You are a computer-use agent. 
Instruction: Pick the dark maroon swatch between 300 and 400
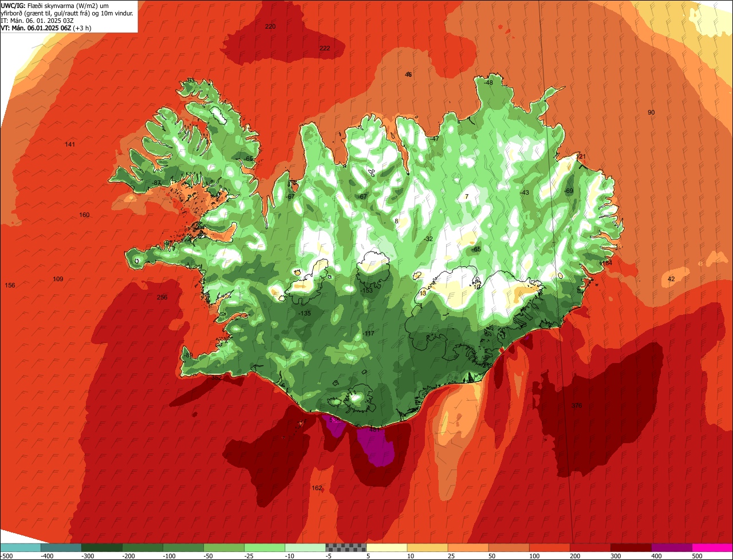tap(630, 547)
